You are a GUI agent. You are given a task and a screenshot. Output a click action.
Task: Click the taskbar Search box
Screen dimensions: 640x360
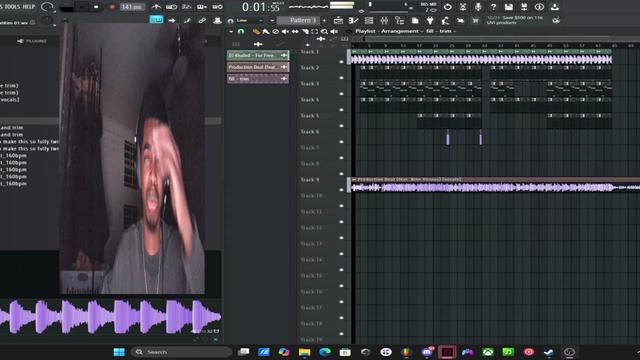(181, 352)
